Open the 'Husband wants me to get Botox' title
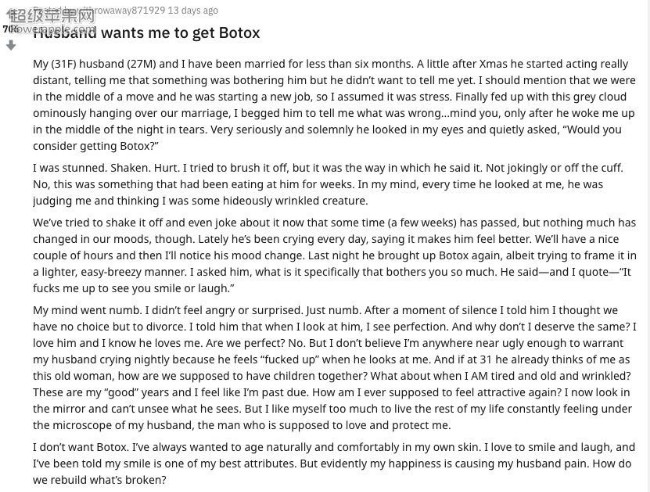The image size is (650, 492). click(x=146, y=33)
